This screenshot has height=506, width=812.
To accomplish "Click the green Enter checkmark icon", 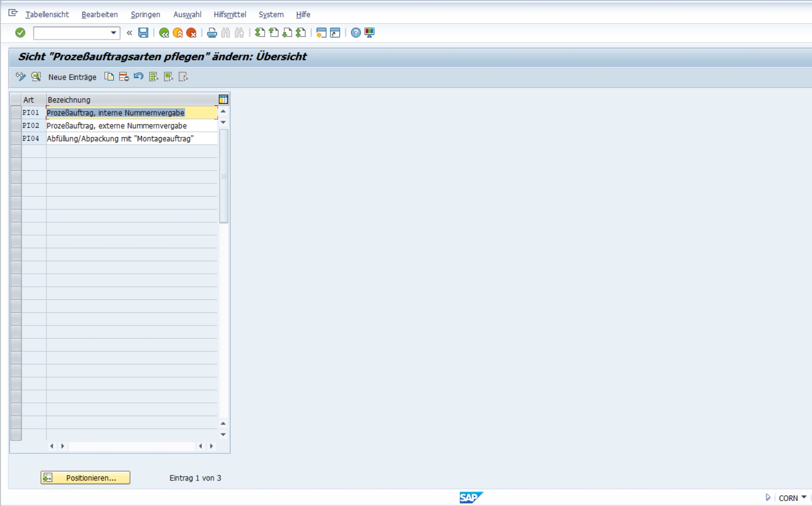I will (20, 32).
